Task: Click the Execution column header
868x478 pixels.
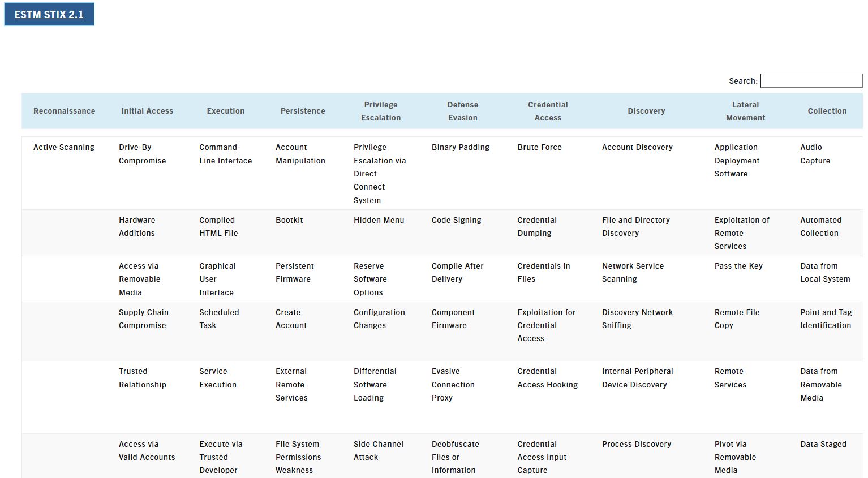Action: [226, 111]
